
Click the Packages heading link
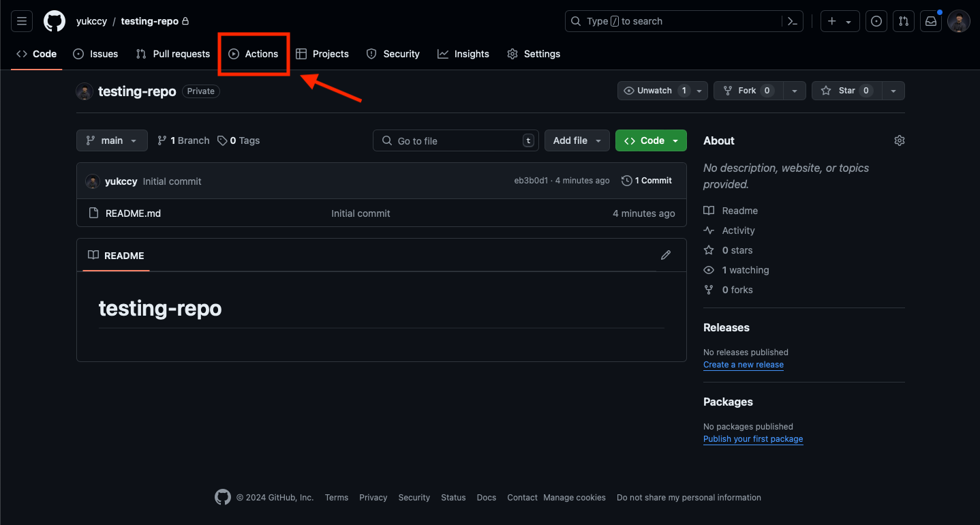tap(728, 402)
